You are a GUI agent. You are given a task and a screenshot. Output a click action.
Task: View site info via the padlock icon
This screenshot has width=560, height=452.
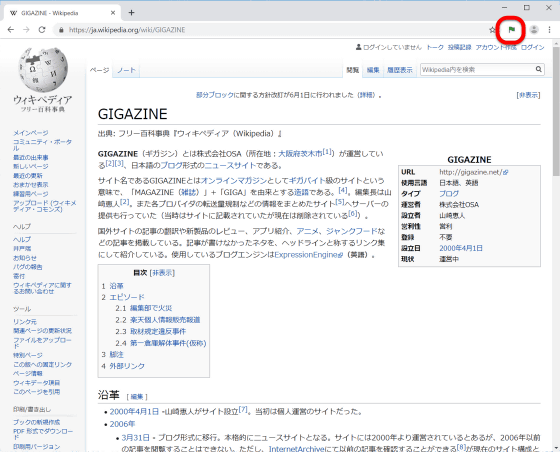(x=61, y=30)
